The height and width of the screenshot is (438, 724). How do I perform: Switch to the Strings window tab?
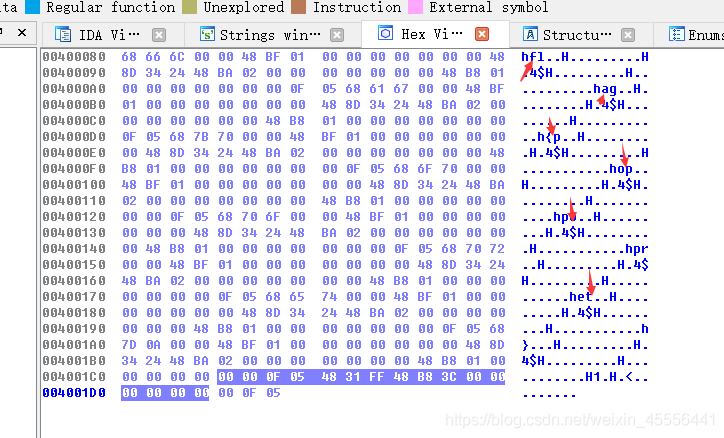point(271,35)
